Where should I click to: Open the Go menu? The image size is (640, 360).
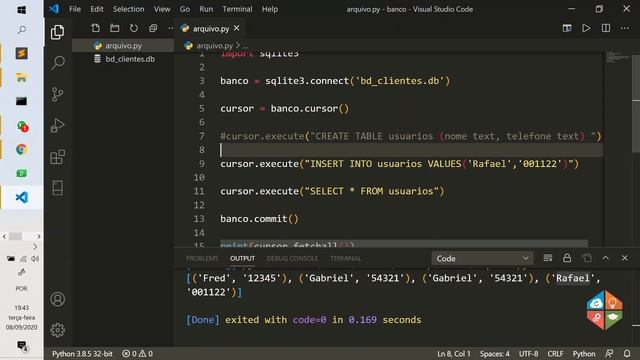tap(184, 9)
